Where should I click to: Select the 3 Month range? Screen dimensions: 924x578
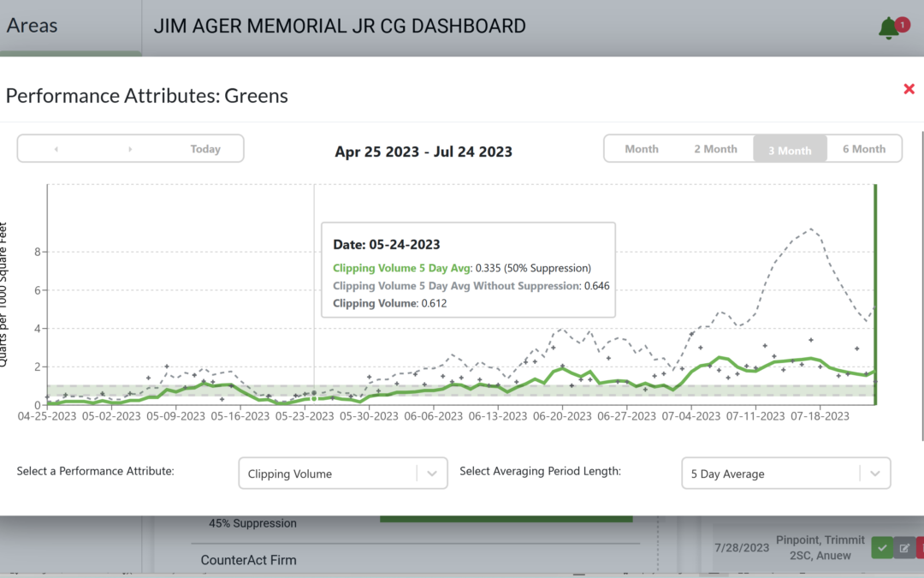[x=790, y=149]
